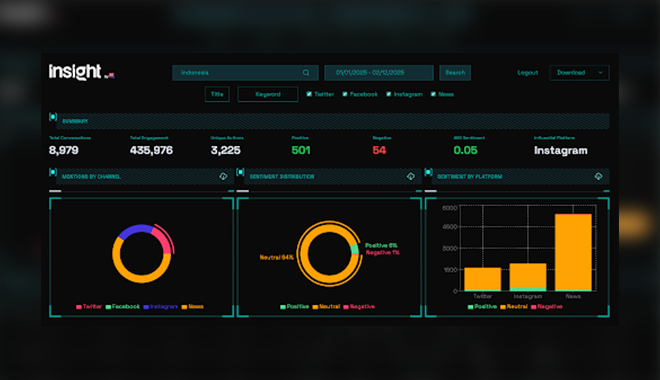Screen dimensions: 660x380
Task: Open the date range picker
Action: click(x=379, y=73)
